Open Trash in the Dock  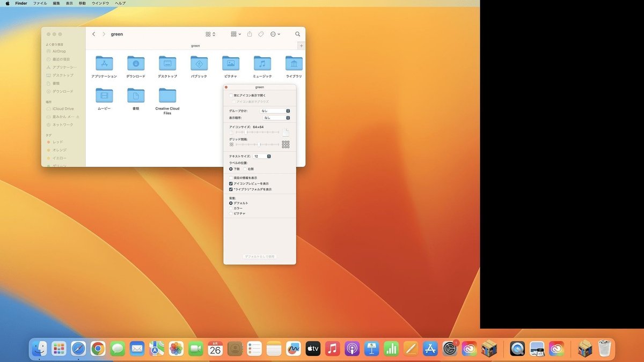[605, 349]
